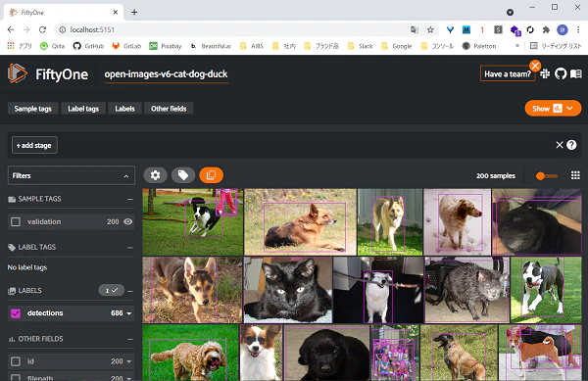
Task: Go back in browser history
Action: 11,29
